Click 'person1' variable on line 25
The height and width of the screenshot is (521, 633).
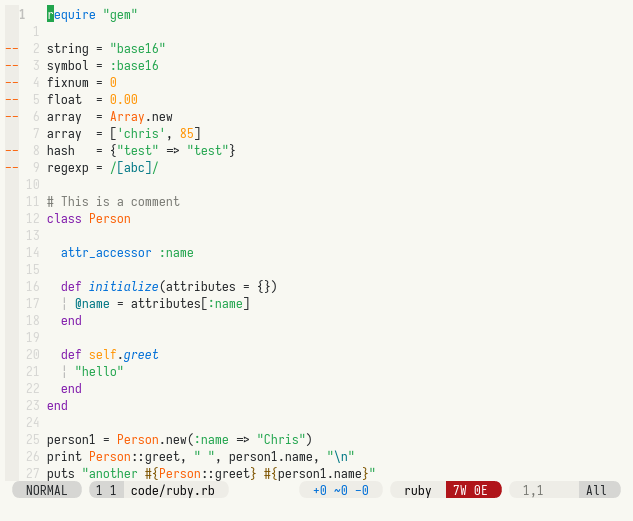coord(71,440)
